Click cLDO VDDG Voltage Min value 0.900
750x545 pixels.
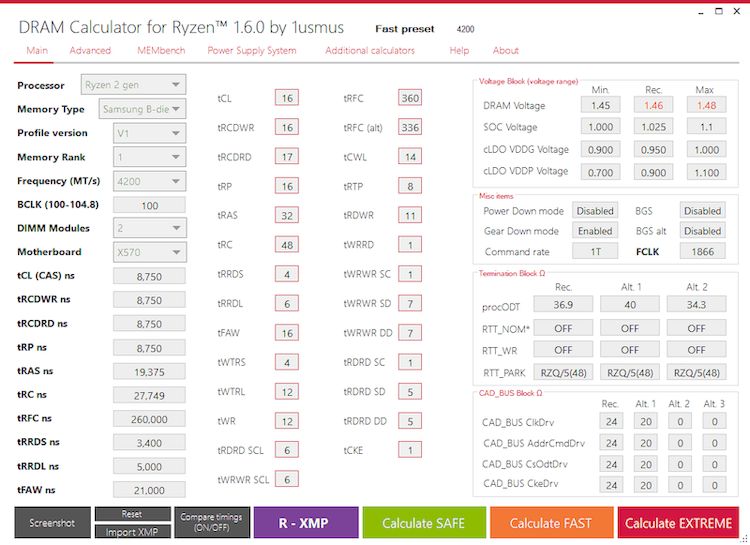coord(600,149)
